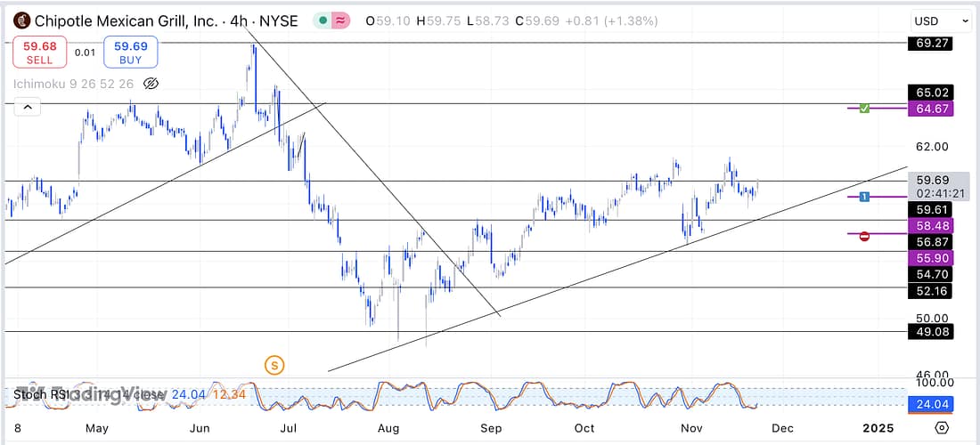Click the 24.04 Stoch RSI value label
The width and height of the screenshot is (980, 445).
click(929, 406)
